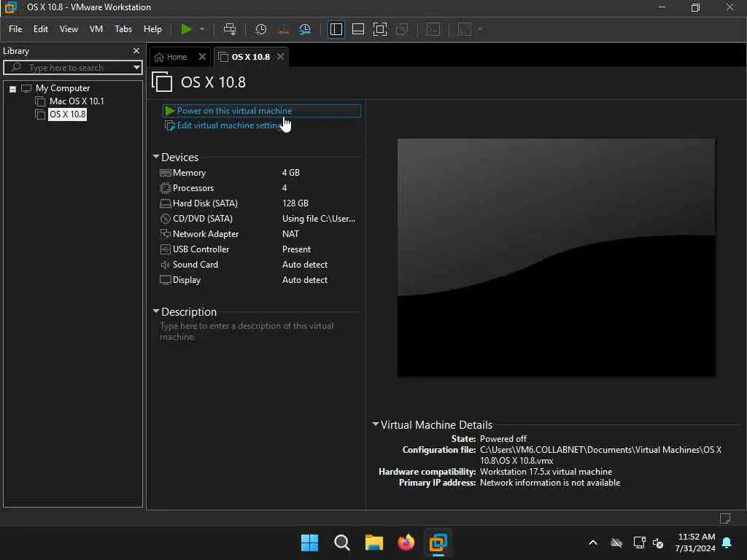Click the stretch guest toolbar icon
The width and height of the screenshot is (747, 560).
pyautogui.click(x=465, y=29)
